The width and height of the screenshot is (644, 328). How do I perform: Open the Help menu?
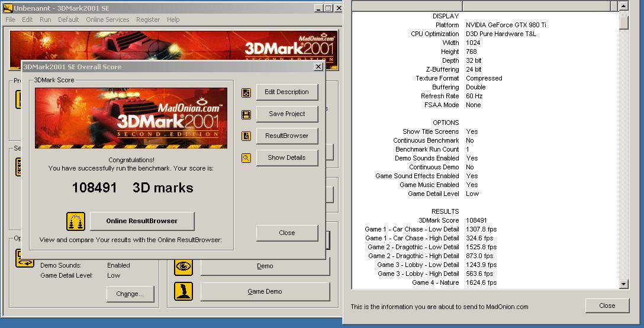coord(173,20)
